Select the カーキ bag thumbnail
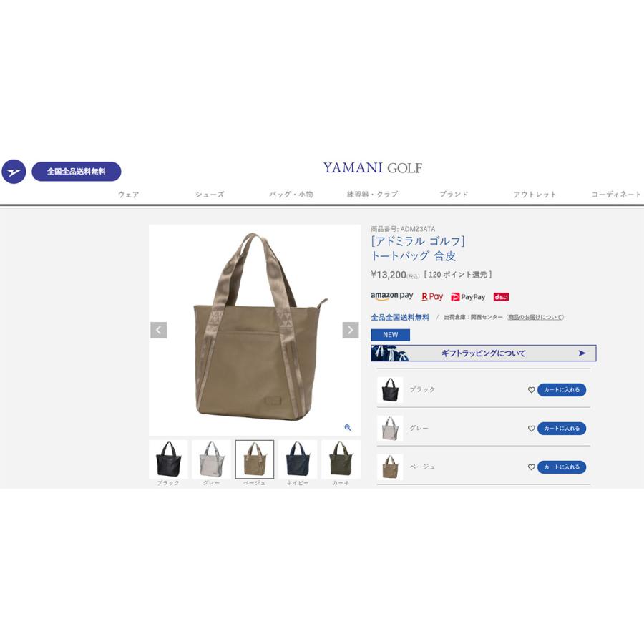Image resolution: width=644 pixels, height=644 pixels. [x=341, y=459]
